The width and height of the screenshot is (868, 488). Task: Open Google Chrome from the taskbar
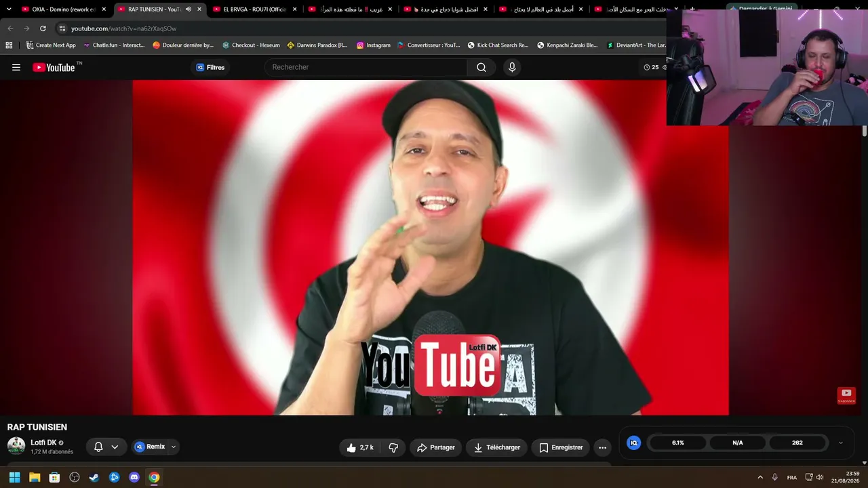pos(154,477)
